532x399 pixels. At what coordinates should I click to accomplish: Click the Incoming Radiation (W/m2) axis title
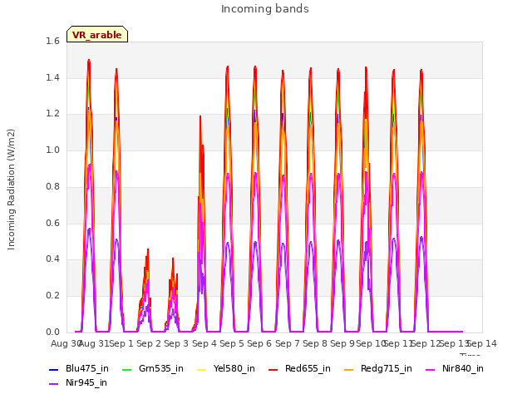(x=11, y=190)
